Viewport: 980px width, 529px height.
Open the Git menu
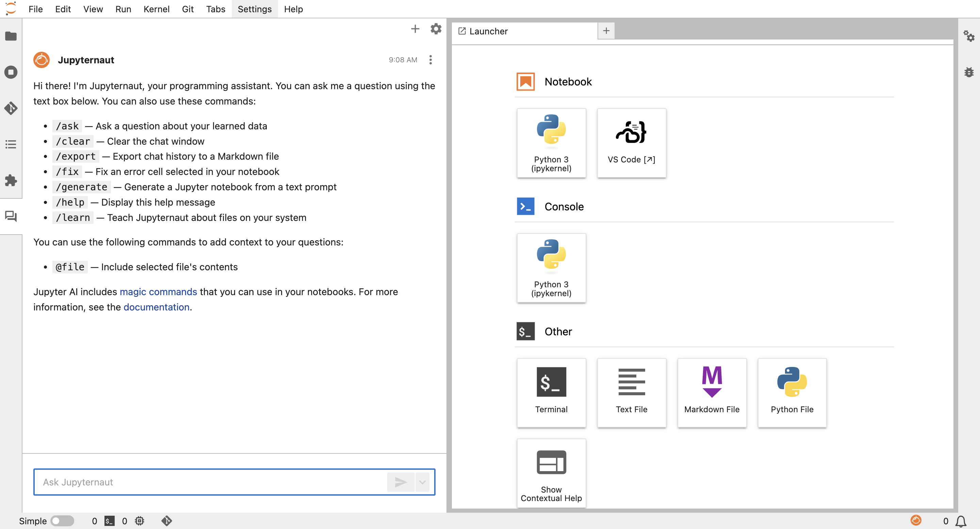(x=187, y=9)
